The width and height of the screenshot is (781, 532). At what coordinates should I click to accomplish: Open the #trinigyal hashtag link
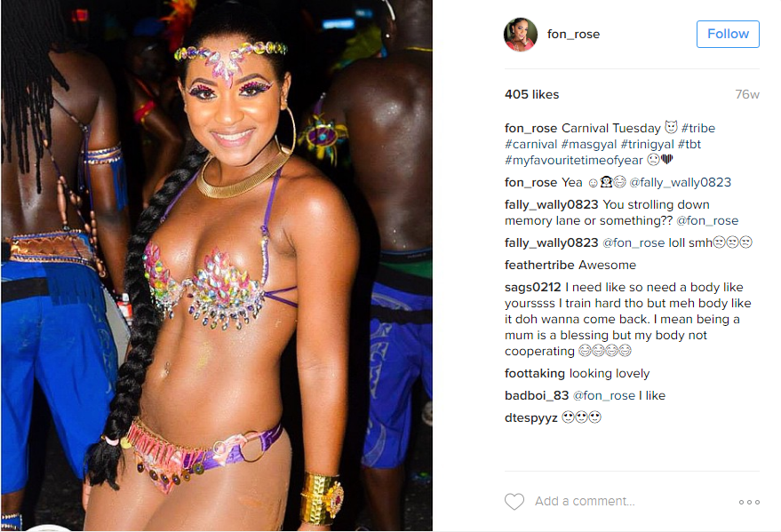pyautogui.click(x=647, y=144)
